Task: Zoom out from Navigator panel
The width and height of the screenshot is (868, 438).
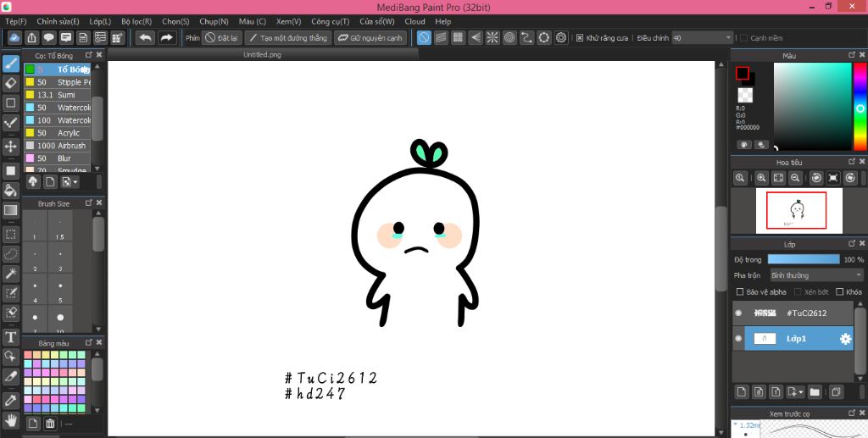Action: coord(795,178)
